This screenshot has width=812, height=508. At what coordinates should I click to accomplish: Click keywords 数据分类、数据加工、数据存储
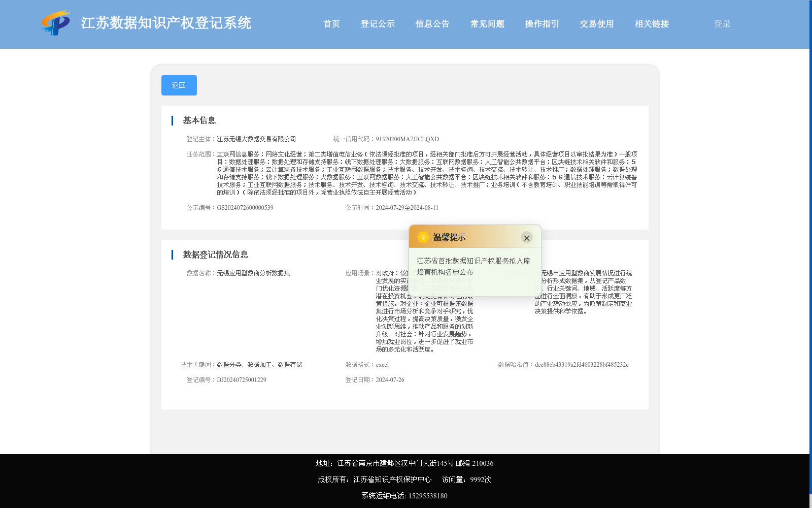[259, 365]
